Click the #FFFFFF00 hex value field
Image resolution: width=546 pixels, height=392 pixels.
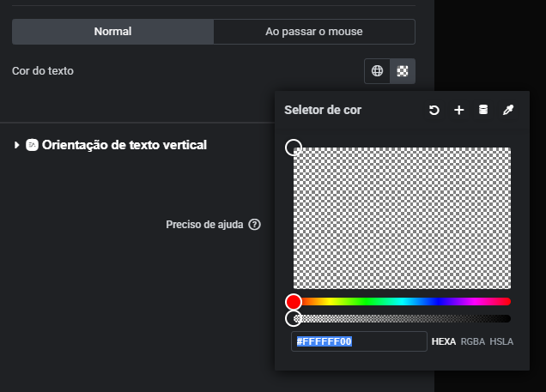[x=359, y=341]
